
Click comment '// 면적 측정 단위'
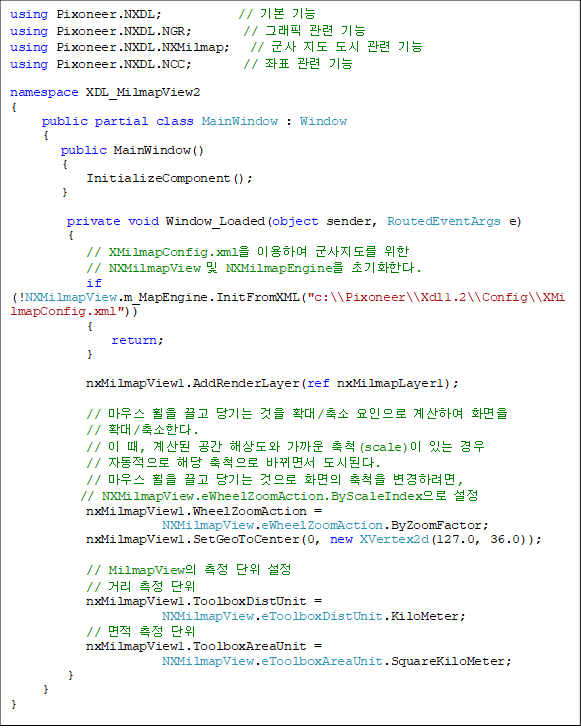coord(140,631)
